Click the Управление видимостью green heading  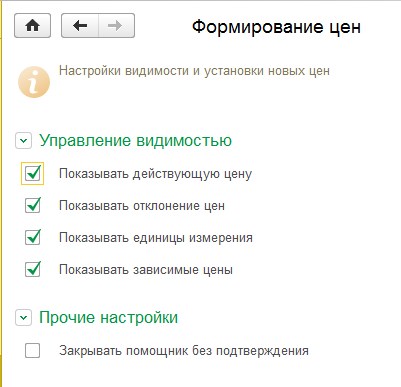pyautogui.click(x=135, y=141)
